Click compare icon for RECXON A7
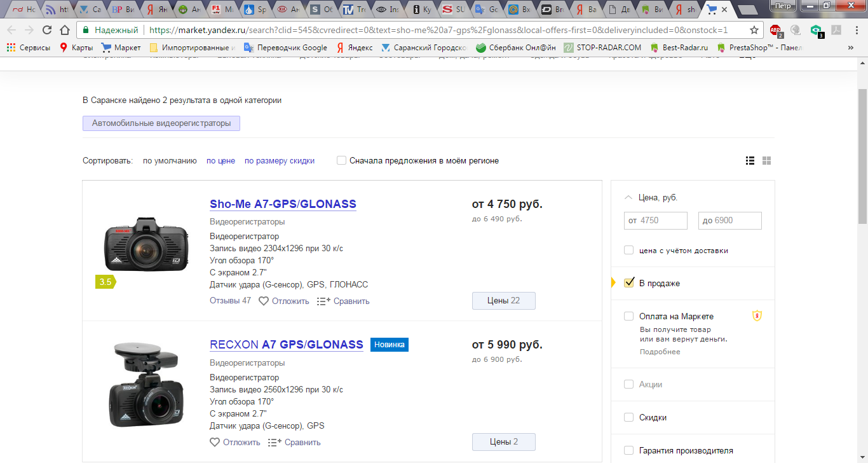The height and width of the screenshot is (463, 868). [275, 443]
